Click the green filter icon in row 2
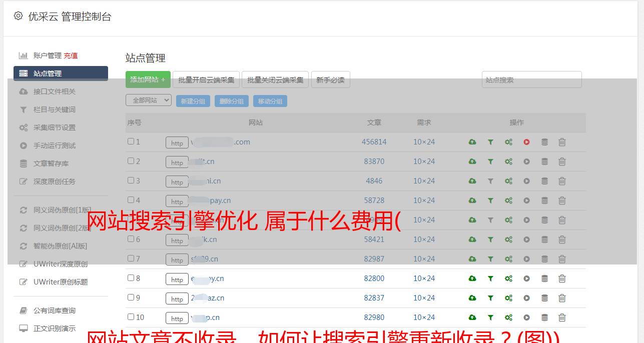This screenshot has height=343, width=644. pyautogui.click(x=490, y=161)
